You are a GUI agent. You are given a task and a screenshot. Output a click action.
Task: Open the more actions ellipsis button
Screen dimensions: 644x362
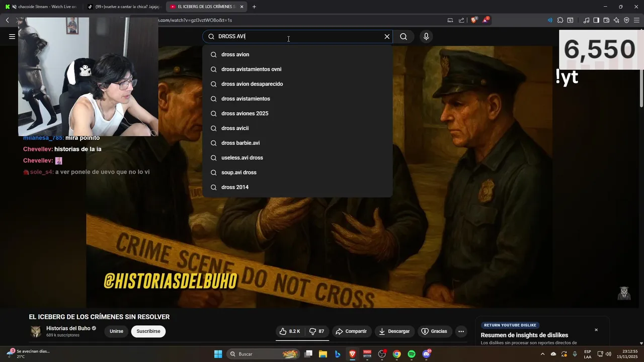click(461, 331)
